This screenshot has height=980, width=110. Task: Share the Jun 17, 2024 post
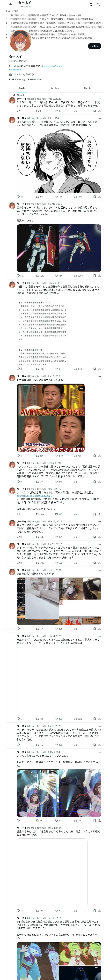tap(99, 455)
